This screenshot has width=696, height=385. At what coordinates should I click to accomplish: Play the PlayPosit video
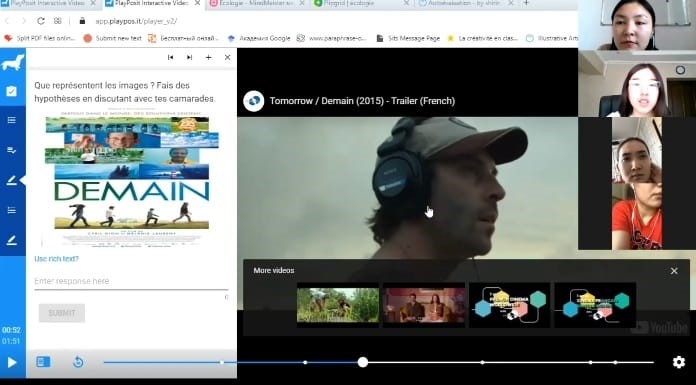(x=12, y=362)
